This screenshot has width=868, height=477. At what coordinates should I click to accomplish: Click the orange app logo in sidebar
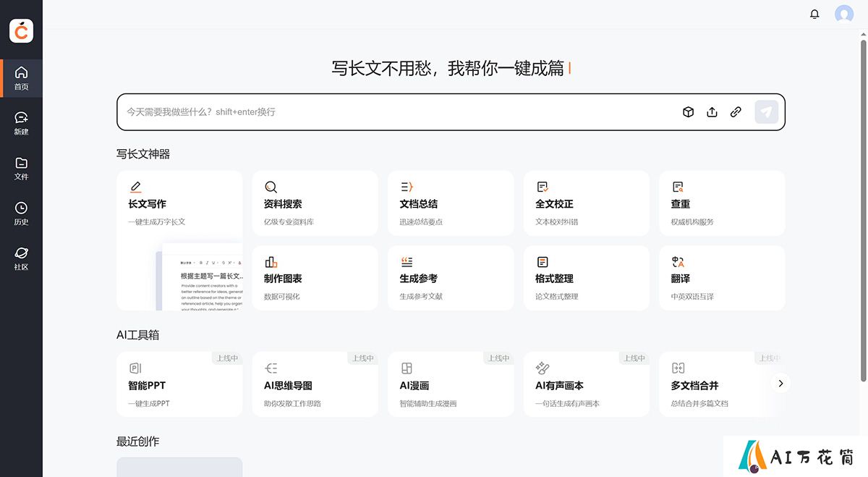[21, 30]
